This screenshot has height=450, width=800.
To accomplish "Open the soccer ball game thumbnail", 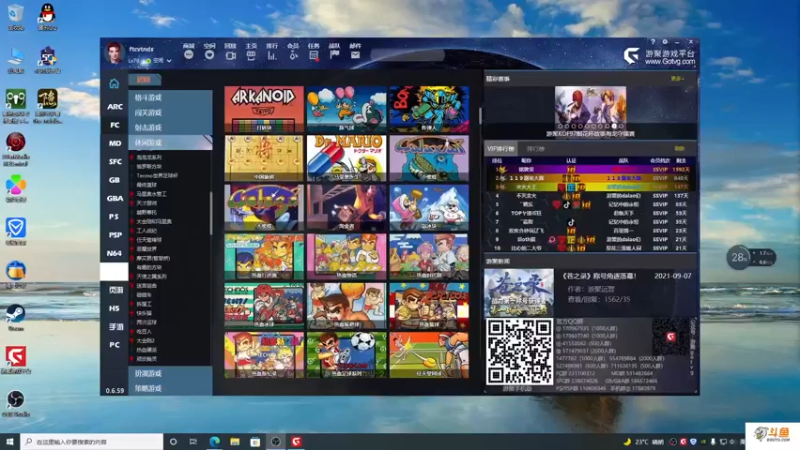I will (x=346, y=355).
